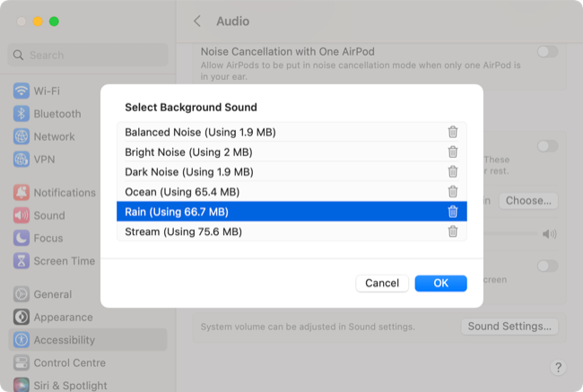583x392 pixels.
Task: Open Sound Settings button
Action: pyautogui.click(x=510, y=327)
